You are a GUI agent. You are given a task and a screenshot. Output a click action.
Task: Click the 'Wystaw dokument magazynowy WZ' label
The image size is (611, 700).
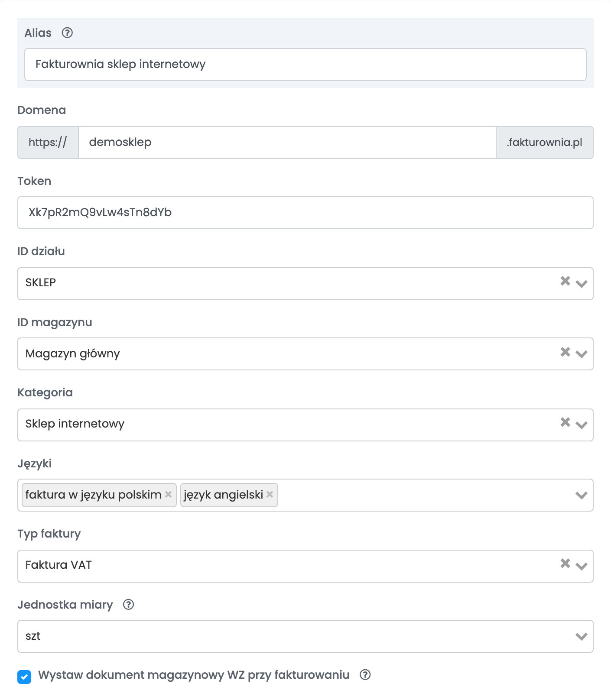tap(194, 675)
